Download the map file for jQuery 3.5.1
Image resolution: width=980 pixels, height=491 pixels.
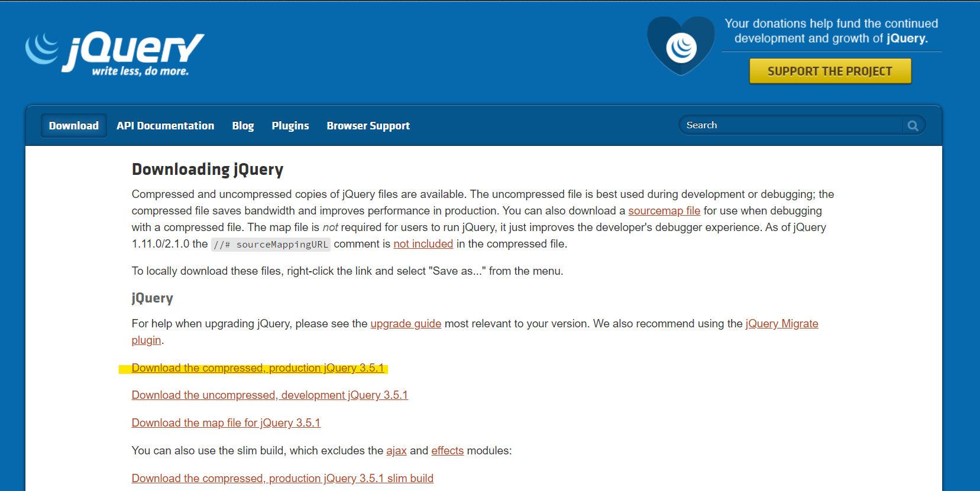pos(226,423)
